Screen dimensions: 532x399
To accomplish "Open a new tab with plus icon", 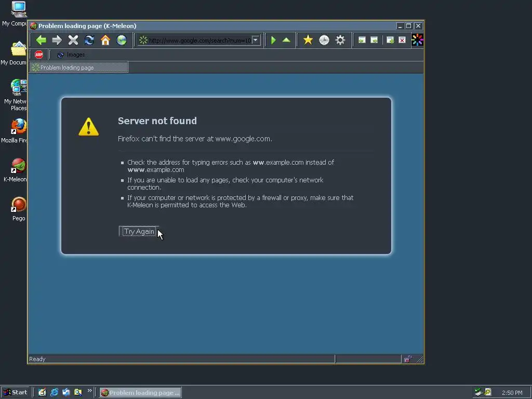I will pos(390,40).
